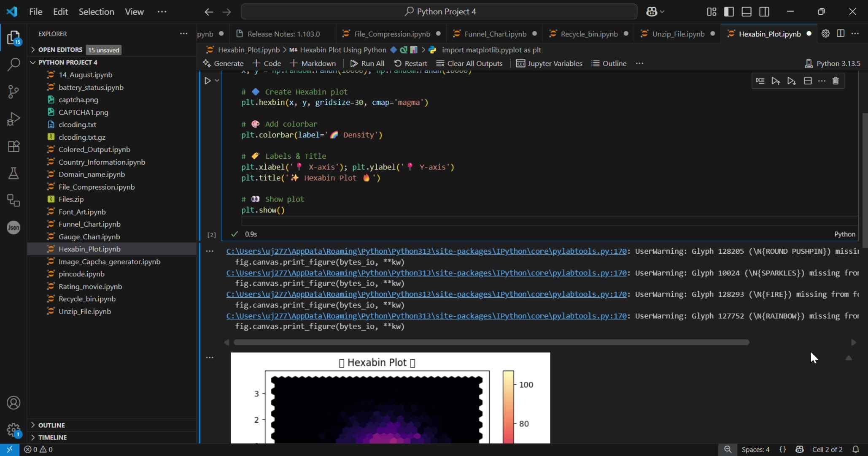Switch to the Funnel_Chart.ipynb tab
This screenshot has width=868, height=456.
coord(495,34)
